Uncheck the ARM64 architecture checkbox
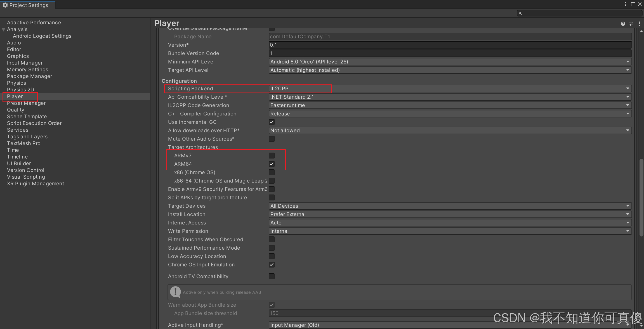Image resolution: width=644 pixels, height=329 pixels. [272, 164]
